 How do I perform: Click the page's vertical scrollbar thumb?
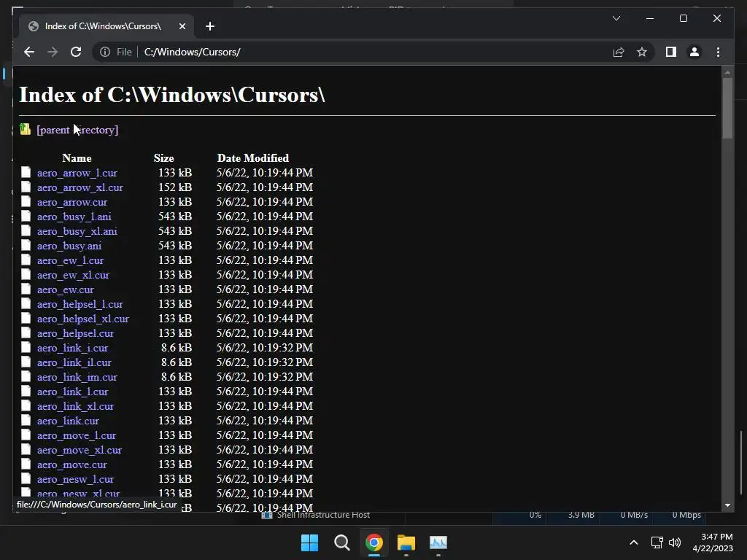pyautogui.click(x=727, y=109)
